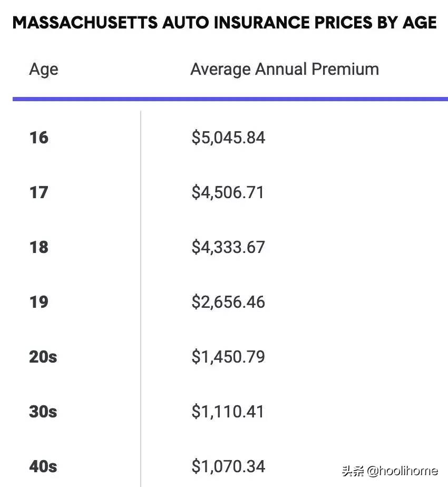Choose the $2,656.46 premium value
448x487 pixels.
228,303
